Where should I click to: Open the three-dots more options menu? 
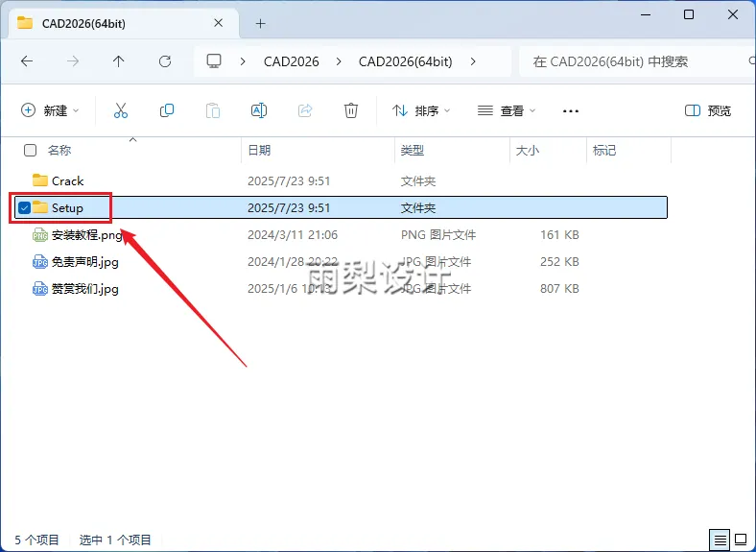coord(571,111)
